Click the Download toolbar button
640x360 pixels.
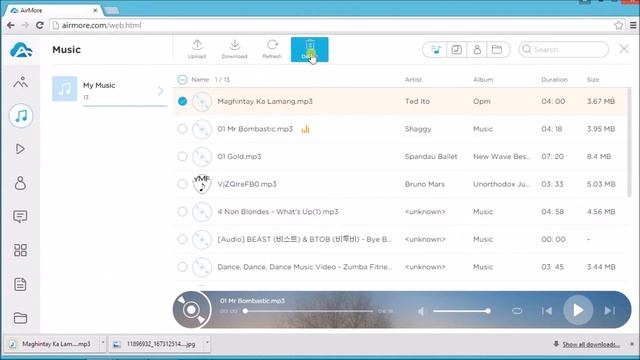pyautogui.click(x=234, y=49)
